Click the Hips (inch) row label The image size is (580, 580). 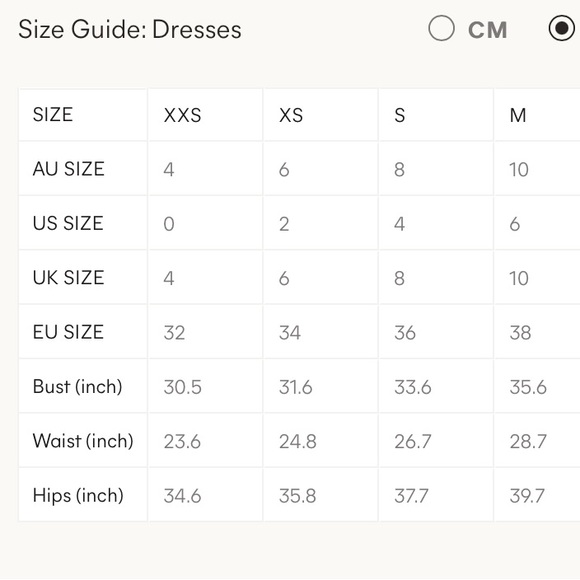pyautogui.click(x=78, y=495)
